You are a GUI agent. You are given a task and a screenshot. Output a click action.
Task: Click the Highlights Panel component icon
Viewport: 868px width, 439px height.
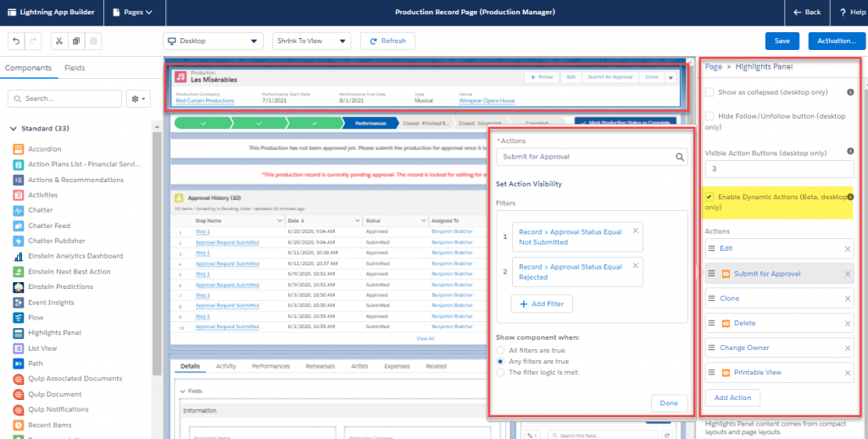point(19,333)
